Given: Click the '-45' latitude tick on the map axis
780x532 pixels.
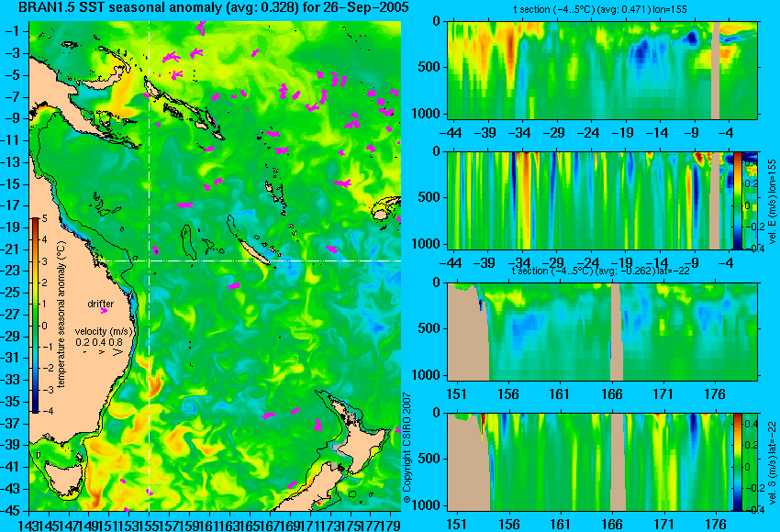Looking at the screenshot, I should click(x=11, y=510).
